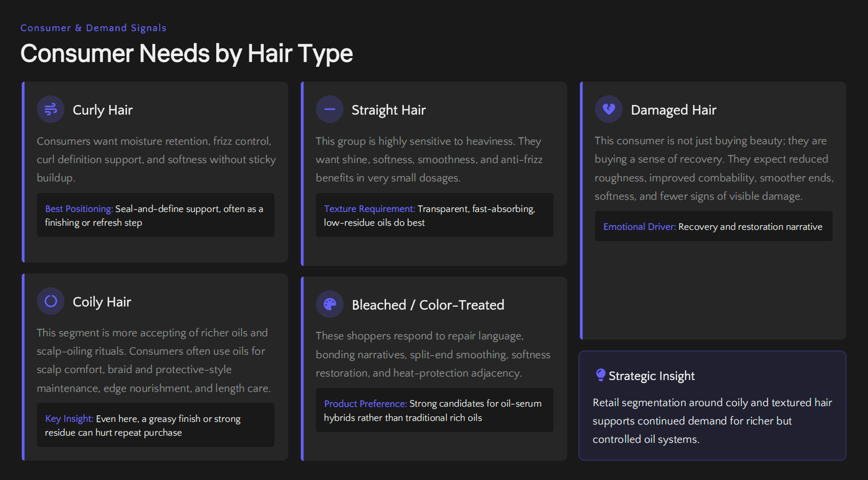Click the Best Positioning callout box

tap(156, 216)
